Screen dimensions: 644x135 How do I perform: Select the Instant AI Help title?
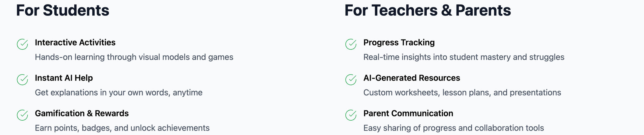coord(64,78)
